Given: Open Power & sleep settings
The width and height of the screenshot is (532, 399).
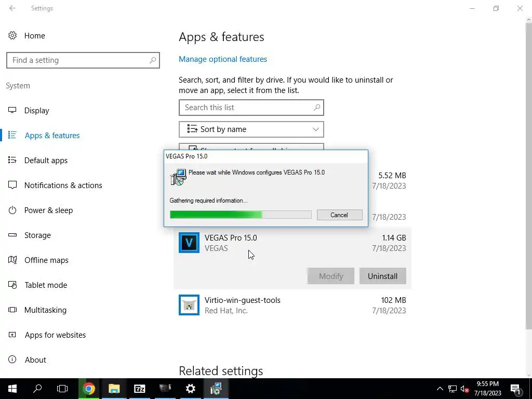Looking at the screenshot, I should point(48,210).
